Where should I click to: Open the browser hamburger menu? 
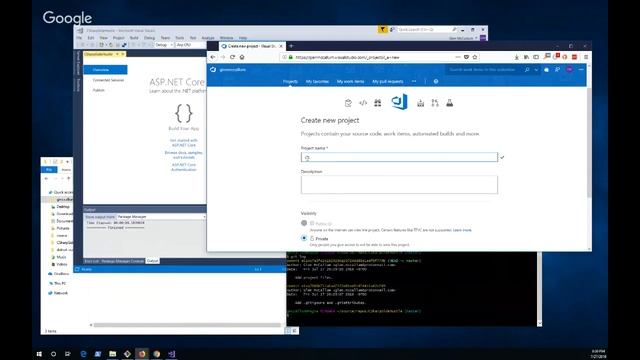point(586,57)
